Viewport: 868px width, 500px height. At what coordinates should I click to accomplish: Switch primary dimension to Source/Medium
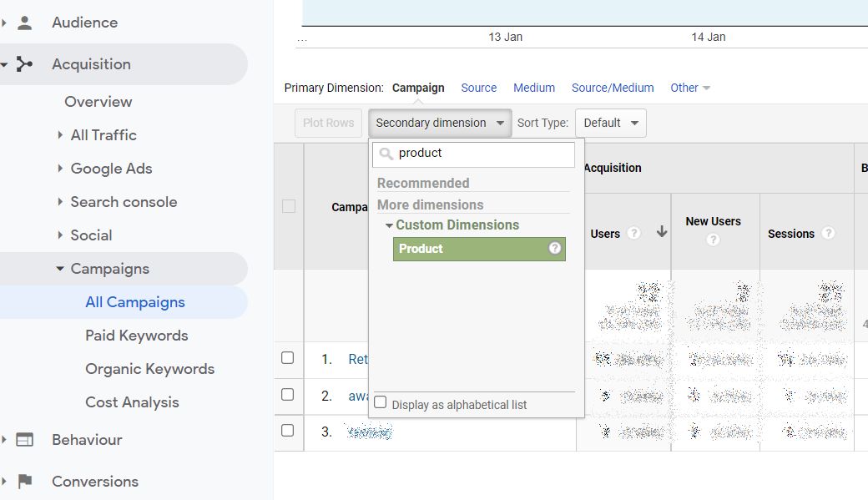pos(613,88)
